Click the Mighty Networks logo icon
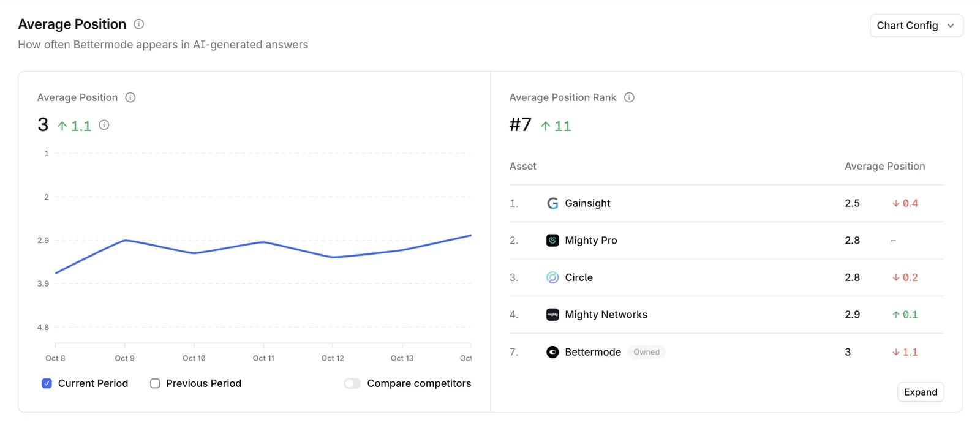The image size is (980, 439). (552, 315)
